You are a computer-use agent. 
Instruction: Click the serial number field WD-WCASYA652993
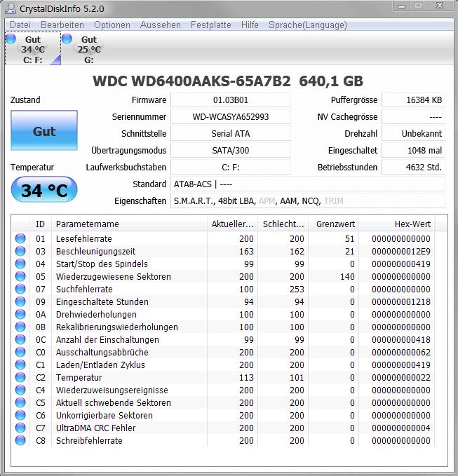[x=231, y=117]
